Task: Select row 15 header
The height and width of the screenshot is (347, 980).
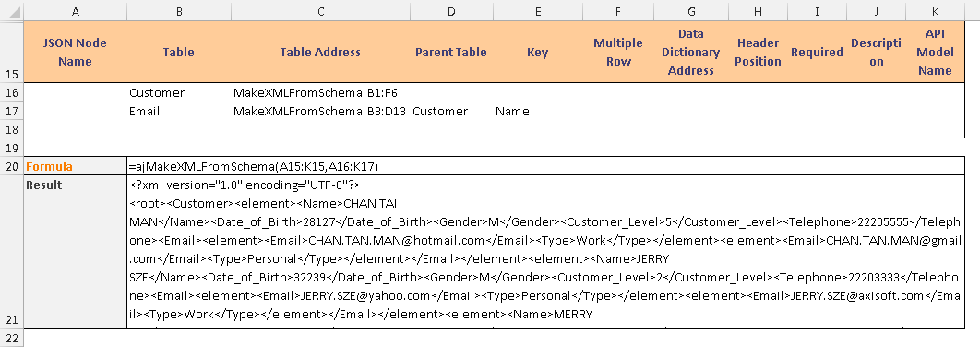Action: pos(12,52)
